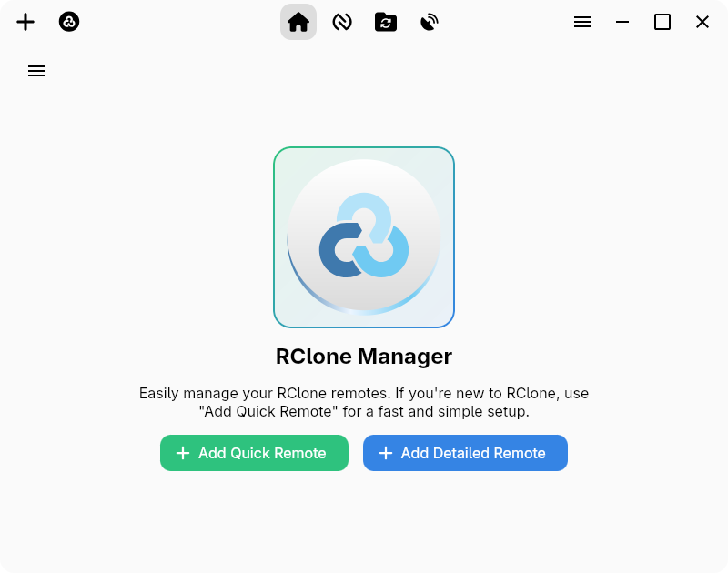This screenshot has height=573, width=728.
Task: Open the satellite dish serve tab
Action: click(x=430, y=22)
